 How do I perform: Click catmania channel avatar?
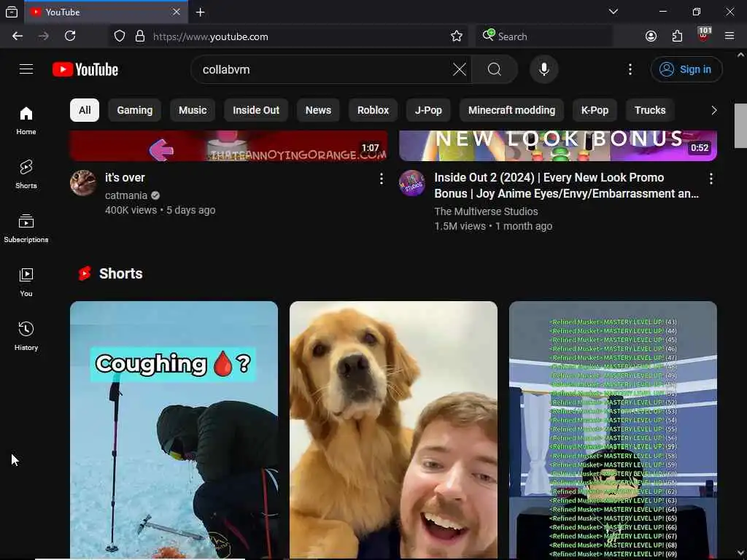(x=83, y=183)
